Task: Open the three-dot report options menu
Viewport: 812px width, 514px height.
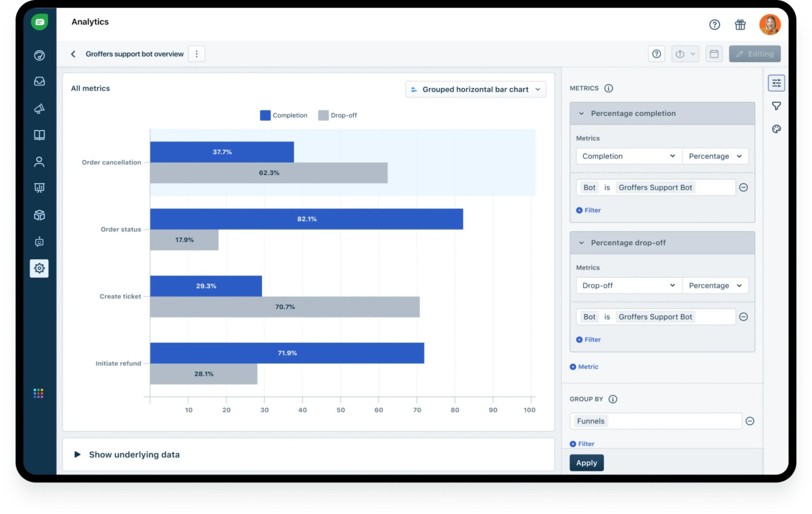Action: coord(197,54)
